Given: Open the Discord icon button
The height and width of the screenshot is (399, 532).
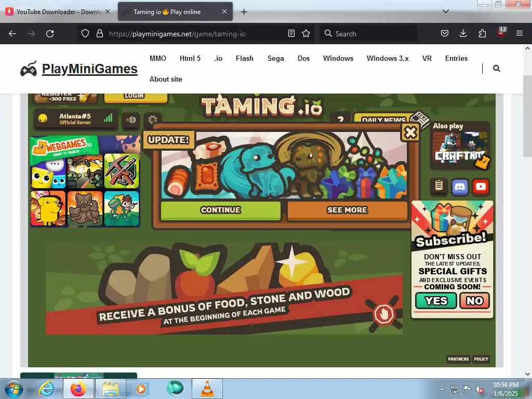Looking at the screenshot, I should click(x=460, y=187).
